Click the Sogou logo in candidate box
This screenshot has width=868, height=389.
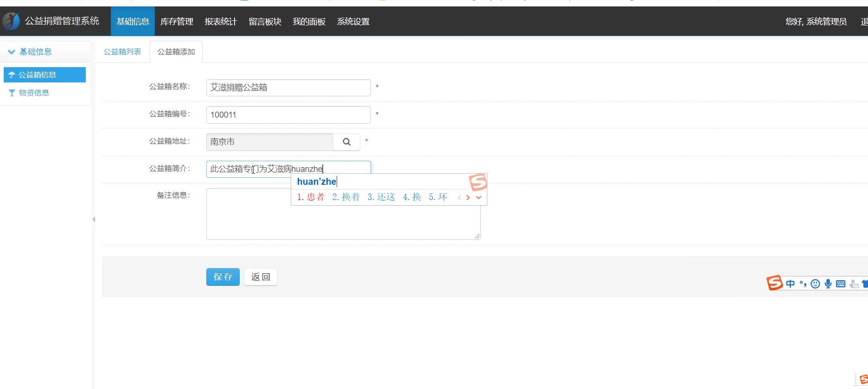478,182
